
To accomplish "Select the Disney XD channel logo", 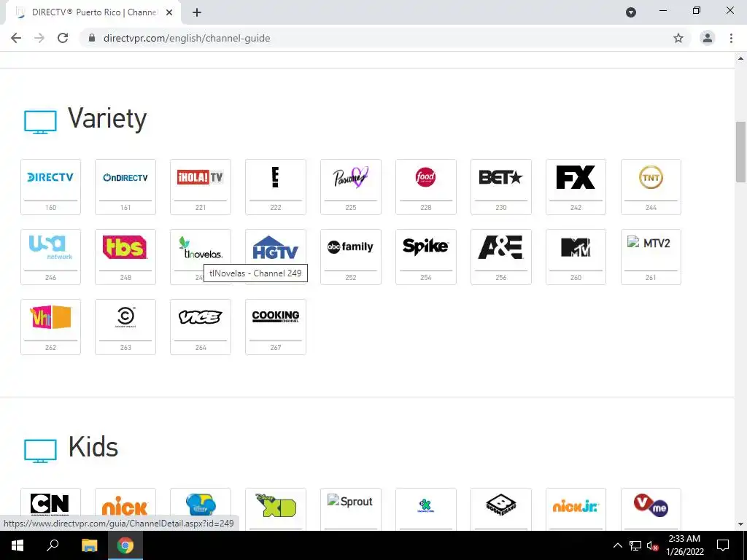I will tap(275, 505).
